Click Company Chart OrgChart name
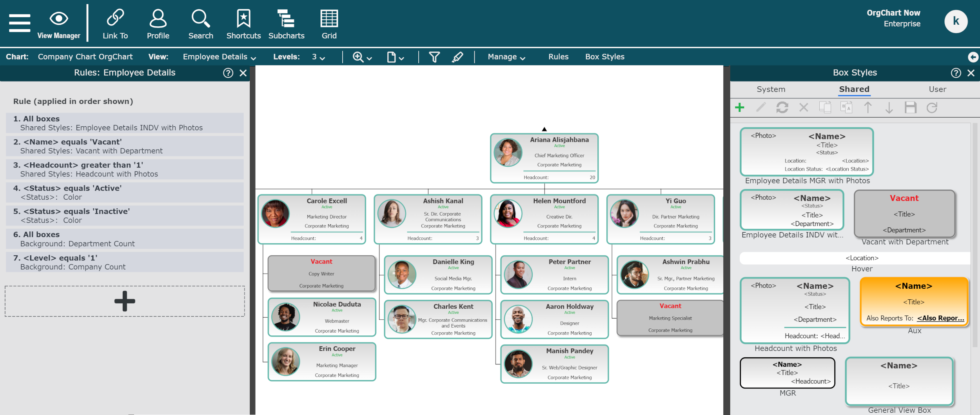This screenshot has width=980, height=415. 85,57
